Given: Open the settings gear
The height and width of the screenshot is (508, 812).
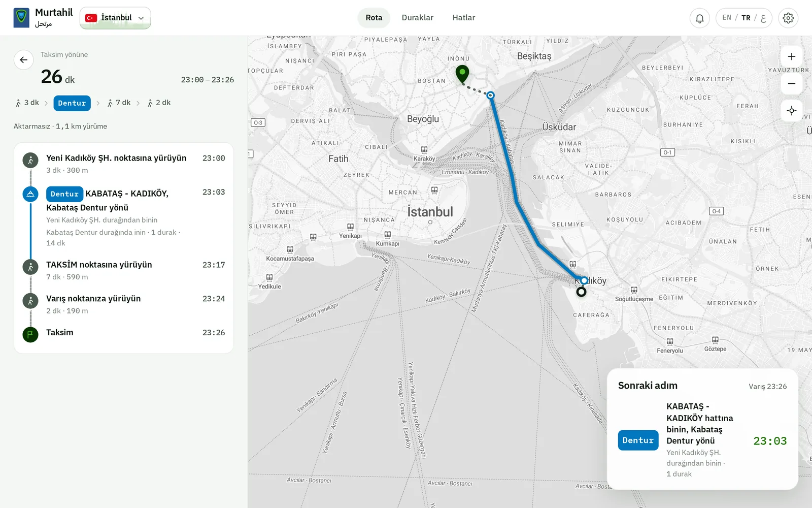Looking at the screenshot, I should pos(788,18).
